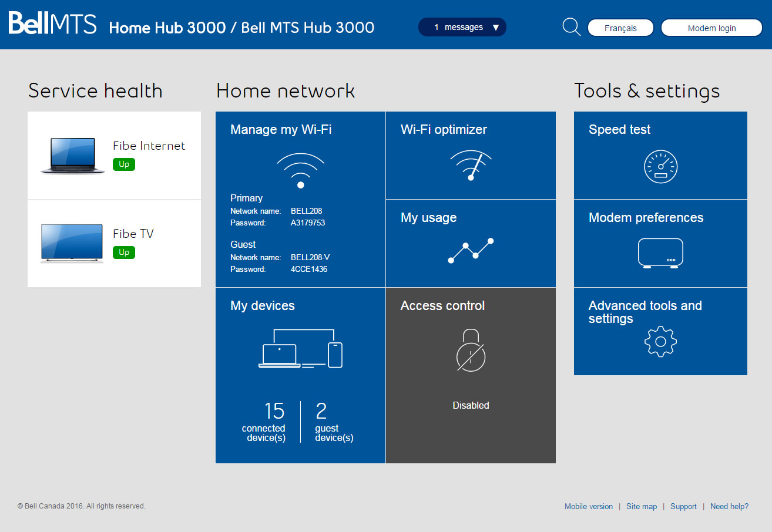Click the Fibe Internet label
772x532 pixels.
coord(149,146)
